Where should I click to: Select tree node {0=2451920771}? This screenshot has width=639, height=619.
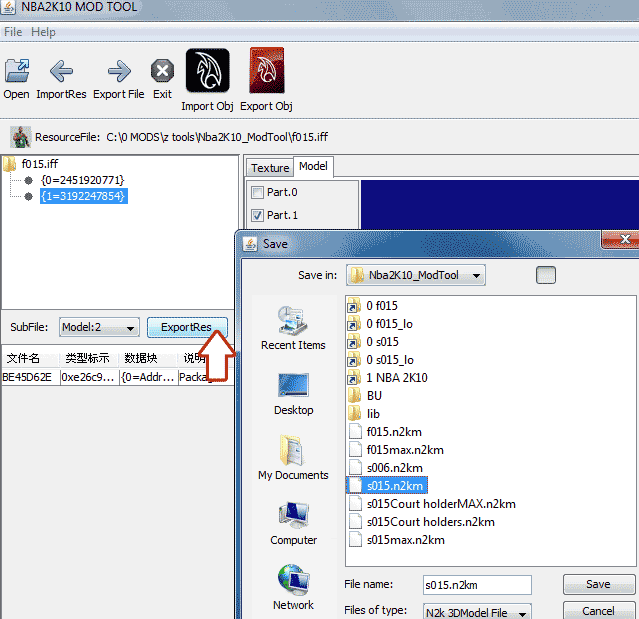(83, 180)
